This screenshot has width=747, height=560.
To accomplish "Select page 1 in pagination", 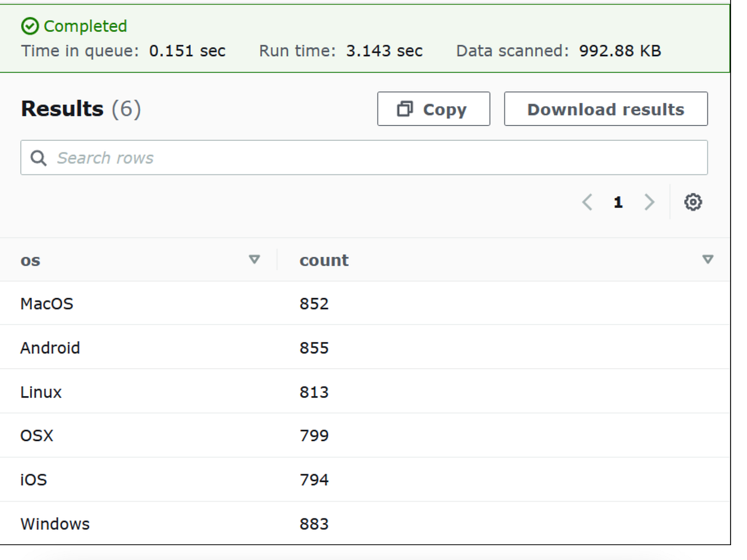I will (x=618, y=202).
